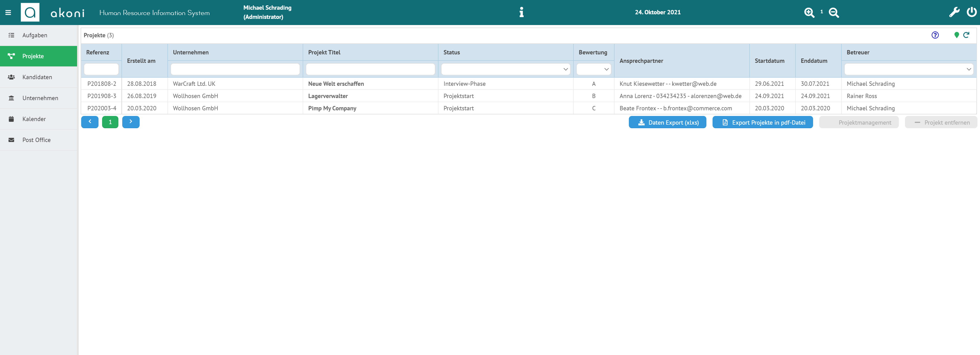Click end date 30.07.2021 cell
This screenshot has height=355, width=980.
[818, 84]
